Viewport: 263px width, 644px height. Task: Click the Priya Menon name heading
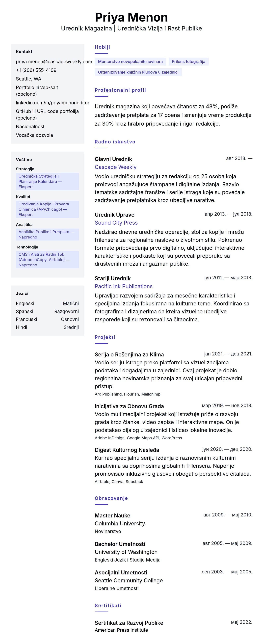click(131, 17)
